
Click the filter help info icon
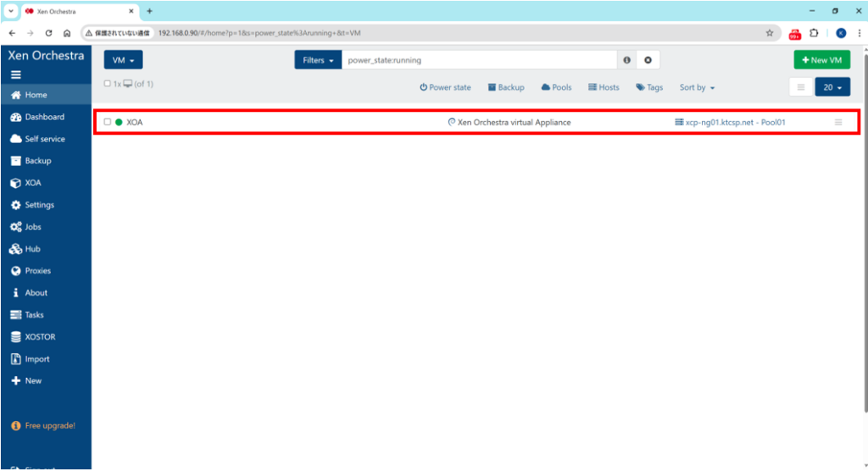point(627,60)
